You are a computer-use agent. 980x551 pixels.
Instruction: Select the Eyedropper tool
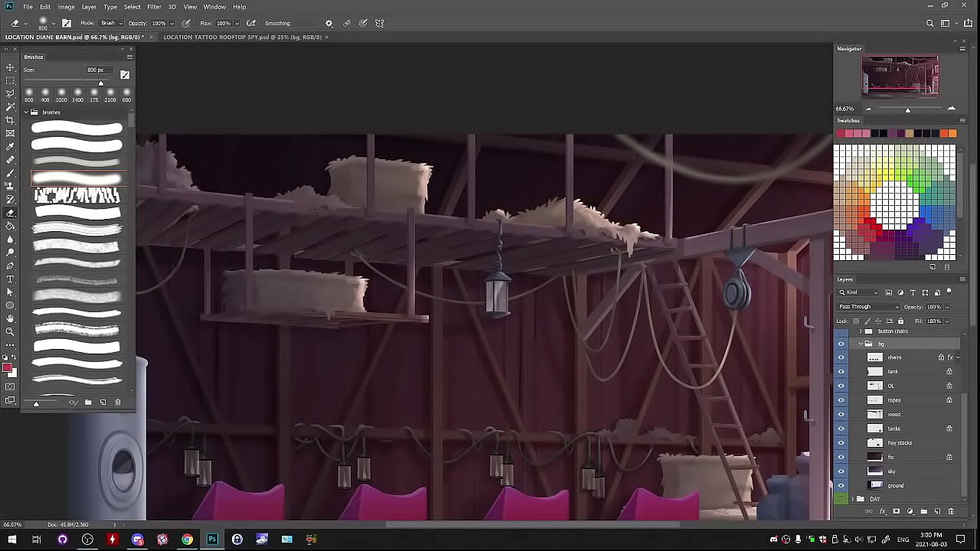[10, 146]
